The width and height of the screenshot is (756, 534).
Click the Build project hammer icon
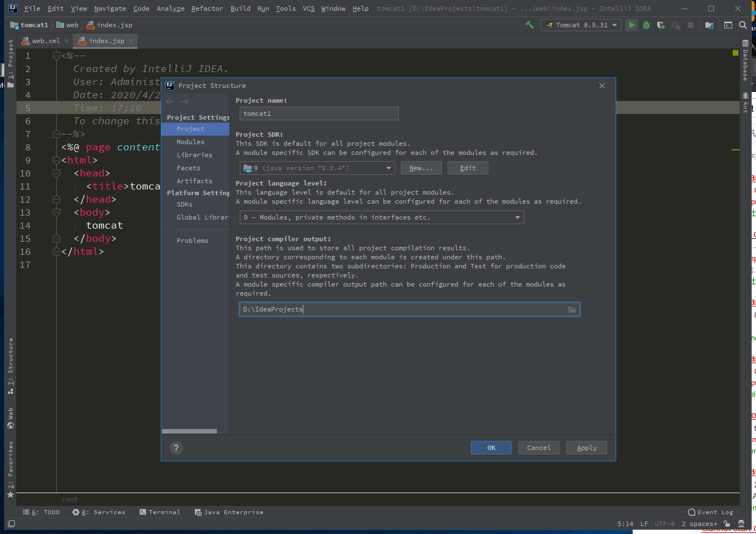(x=529, y=25)
